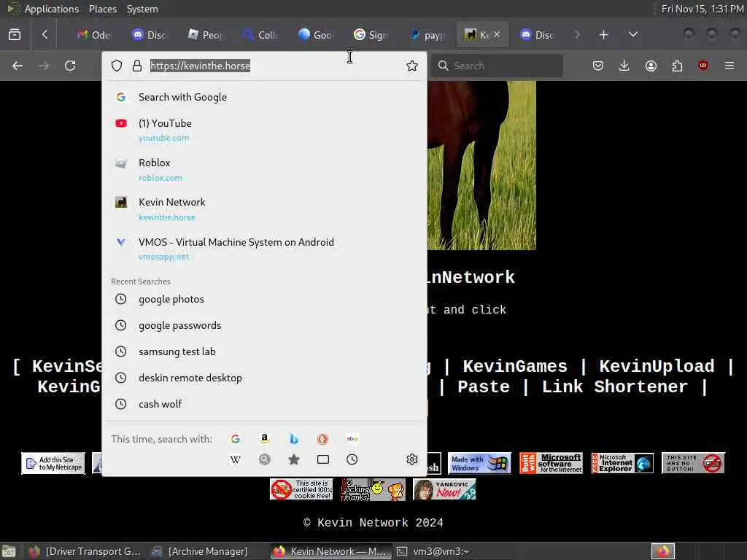Switch to the Peo tab
747x560 pixels.
205,35
